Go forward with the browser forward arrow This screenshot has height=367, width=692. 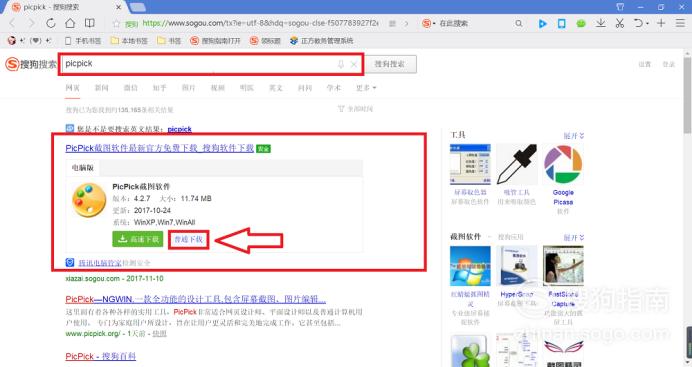31,23
